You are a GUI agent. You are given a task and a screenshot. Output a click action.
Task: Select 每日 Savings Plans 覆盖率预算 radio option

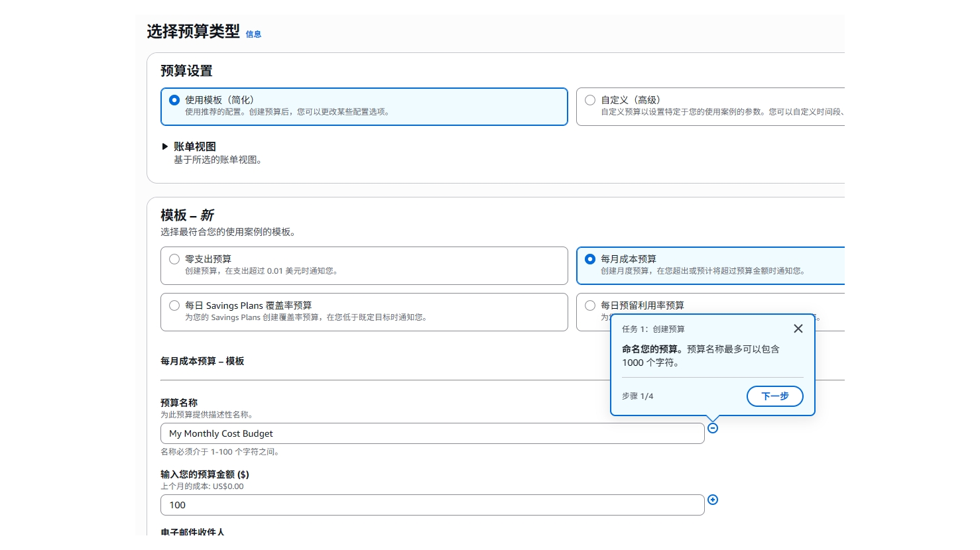[174, 305]
